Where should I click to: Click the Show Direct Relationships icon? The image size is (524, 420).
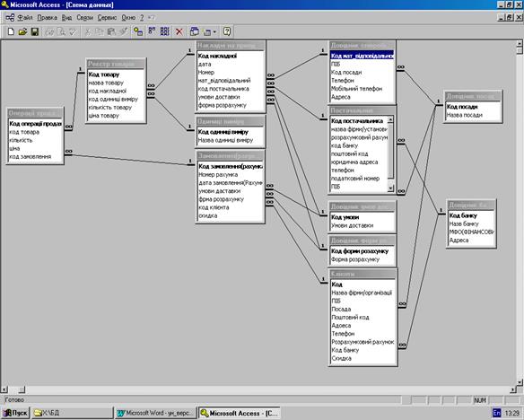click(x=152, y=31)
